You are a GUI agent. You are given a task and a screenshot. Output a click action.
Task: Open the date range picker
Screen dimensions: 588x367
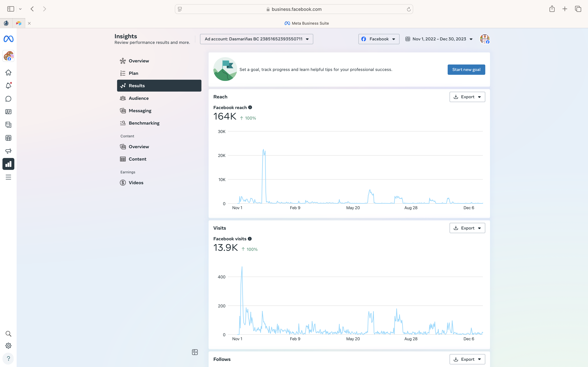(439, 39)
